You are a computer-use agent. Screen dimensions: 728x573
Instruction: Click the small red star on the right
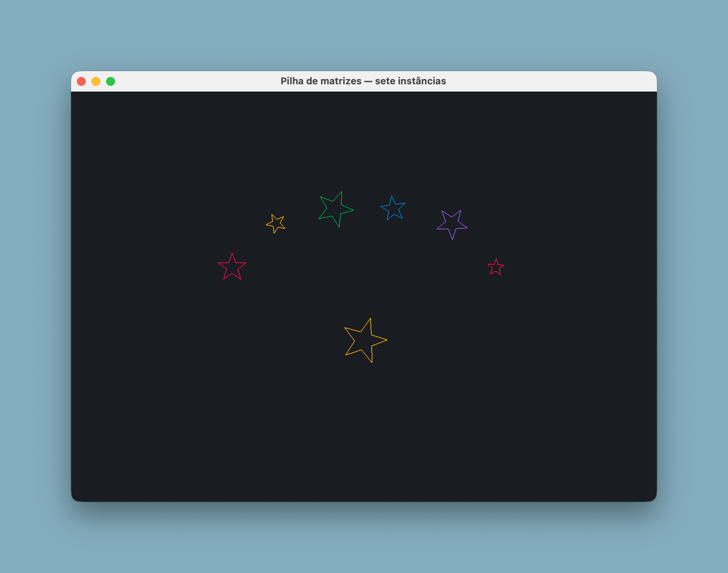click(x=496, y=267)
